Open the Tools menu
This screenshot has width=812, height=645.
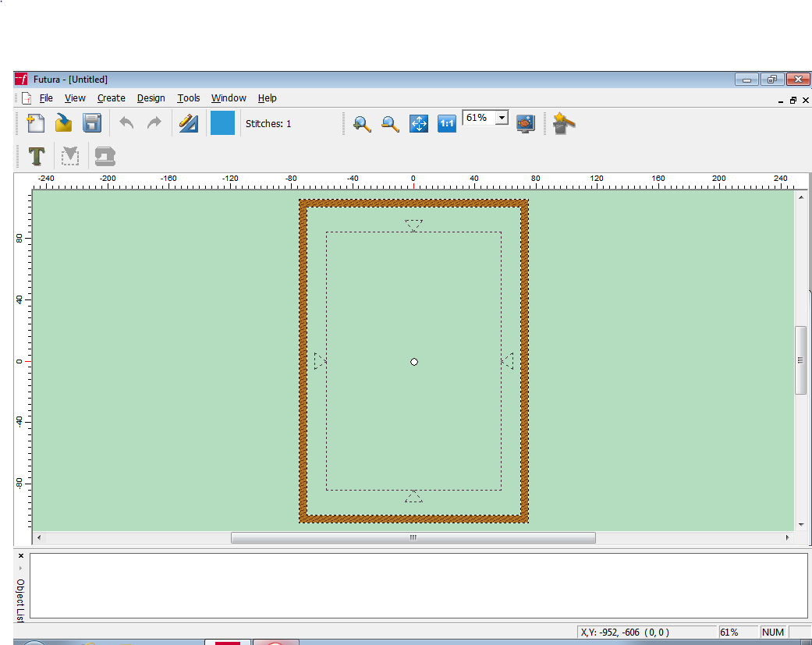[189, 97]
